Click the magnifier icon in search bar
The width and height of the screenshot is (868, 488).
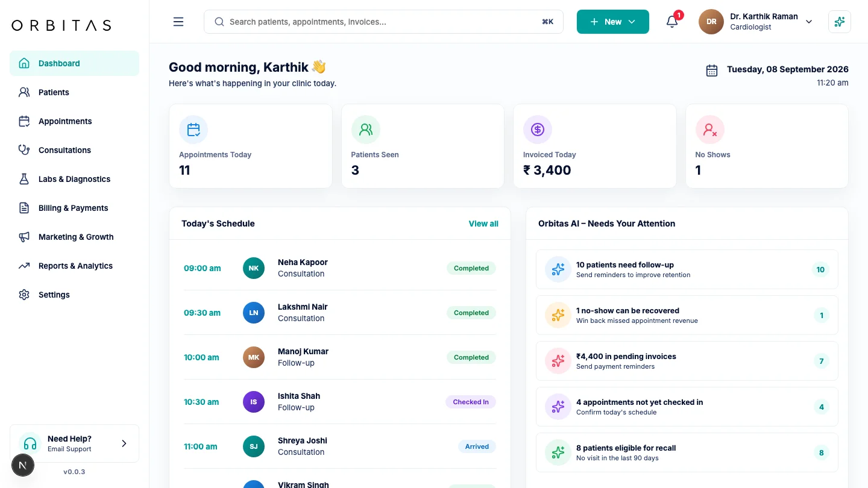point(219,22)
